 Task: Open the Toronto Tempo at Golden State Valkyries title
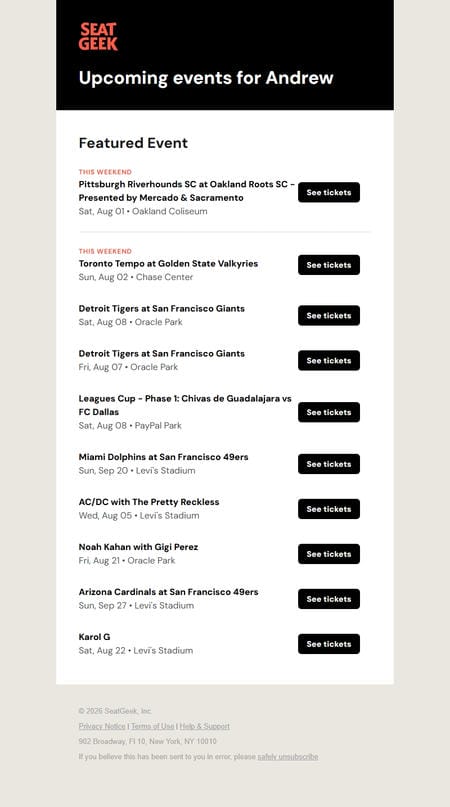point(168,264)
